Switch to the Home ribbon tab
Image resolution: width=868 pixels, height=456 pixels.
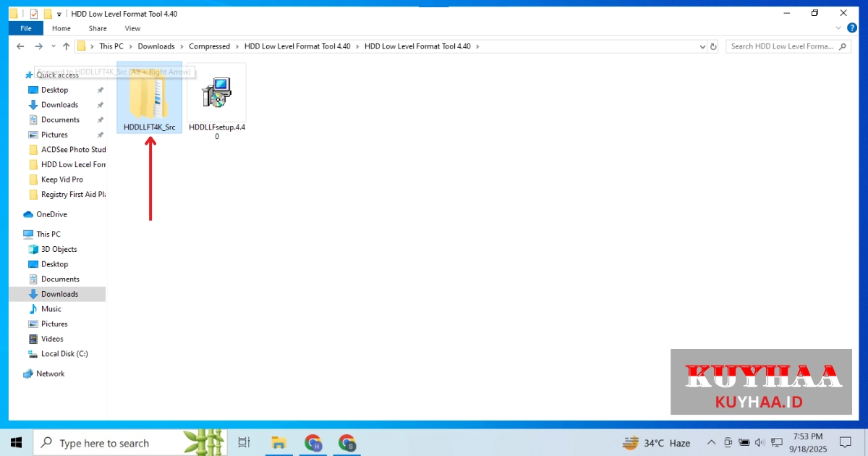pos(61,28)
